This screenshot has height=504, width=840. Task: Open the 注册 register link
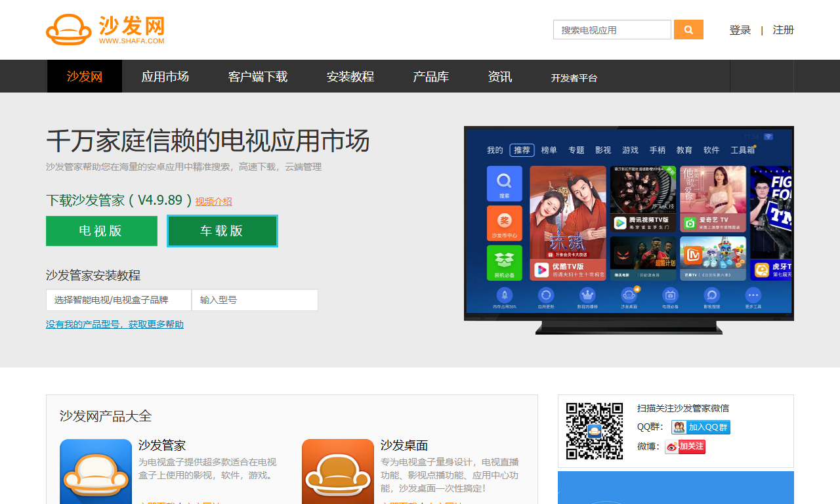[x=784, y=30]
